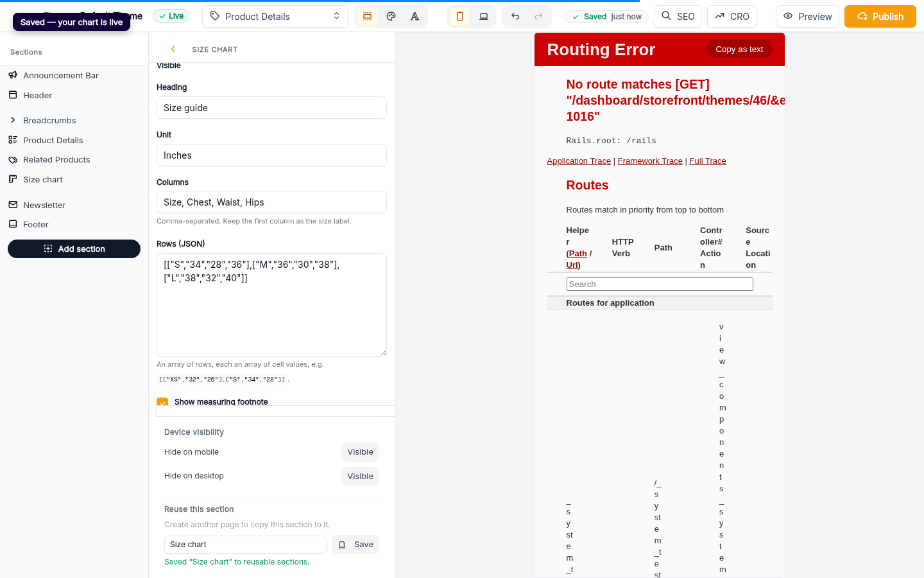The image size is (924, 578).
Task: Open the color palette theme settings
Action: [x=391, y=17]
